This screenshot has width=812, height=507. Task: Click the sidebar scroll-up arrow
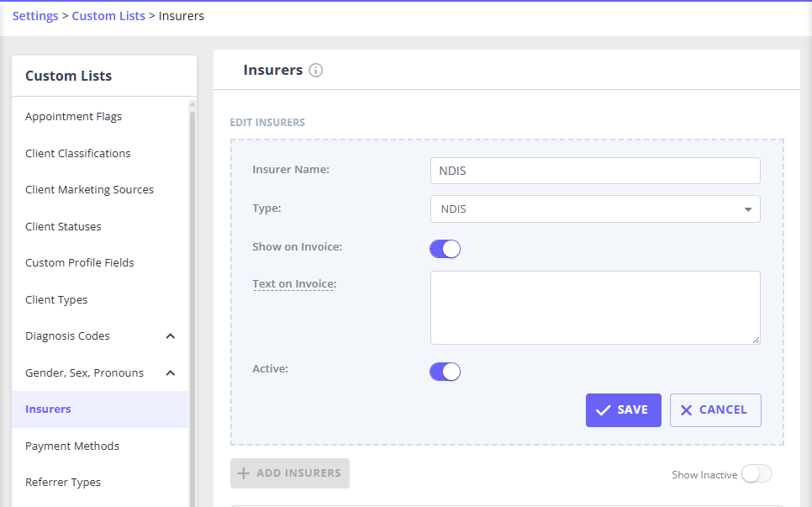pos(192,105)
